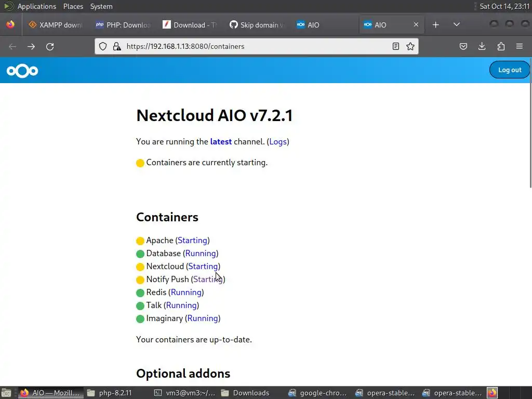532x399 pixels.
Task: Switch to AIO — Mozilla taskbar window
Action: [x=51, y=393]
